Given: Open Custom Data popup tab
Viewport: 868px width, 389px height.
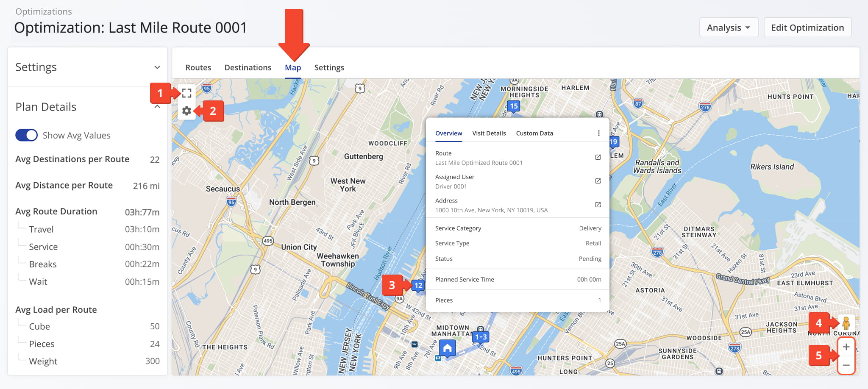Looking at the screenshot, I should click(x=534, y=133).
